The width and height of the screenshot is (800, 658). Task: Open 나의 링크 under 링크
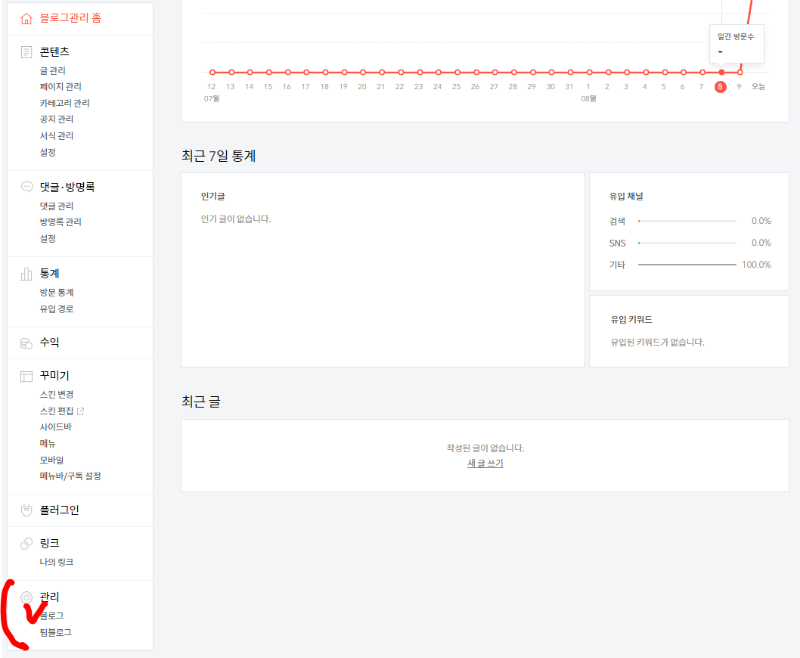point(55,563)
